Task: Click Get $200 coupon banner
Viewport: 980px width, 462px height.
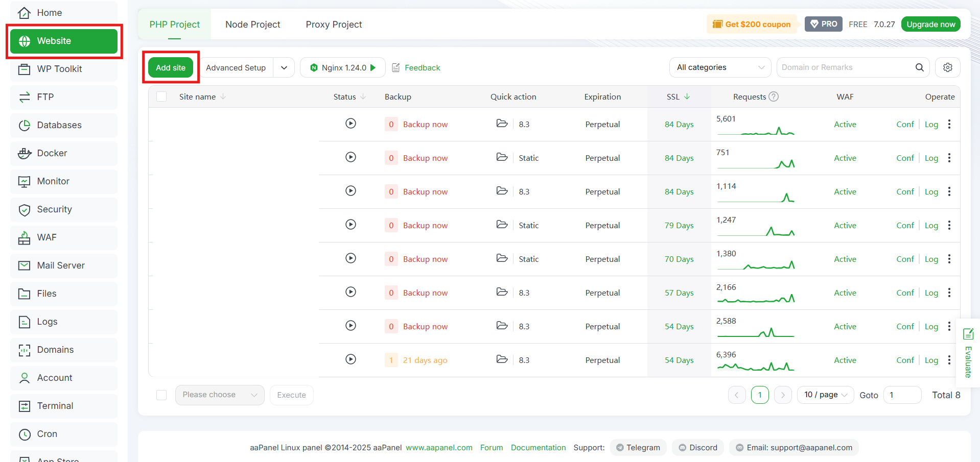Action: click(752, 24)
